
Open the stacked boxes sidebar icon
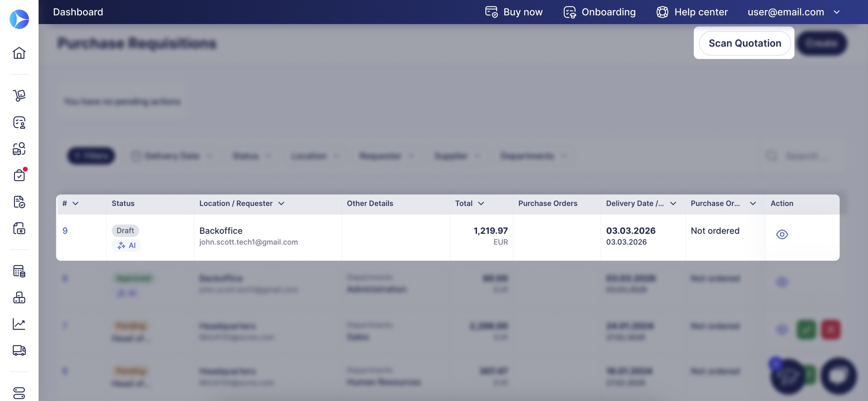tap(19, 297)
